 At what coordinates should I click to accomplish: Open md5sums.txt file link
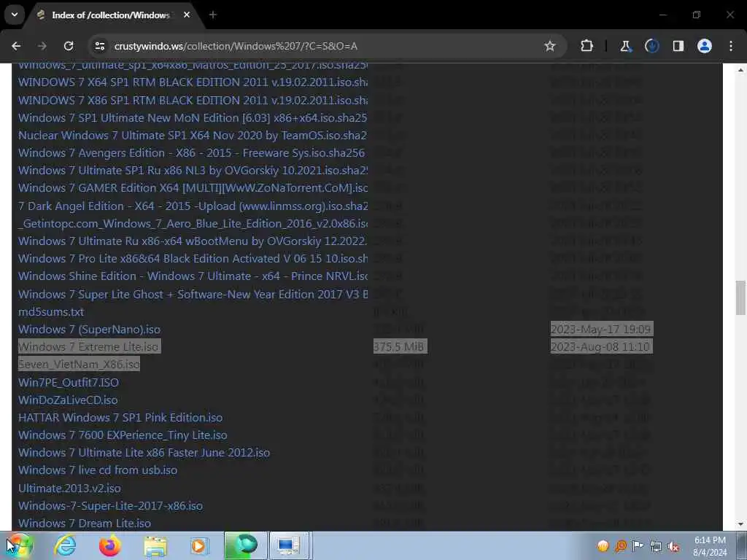click(51, 312)
